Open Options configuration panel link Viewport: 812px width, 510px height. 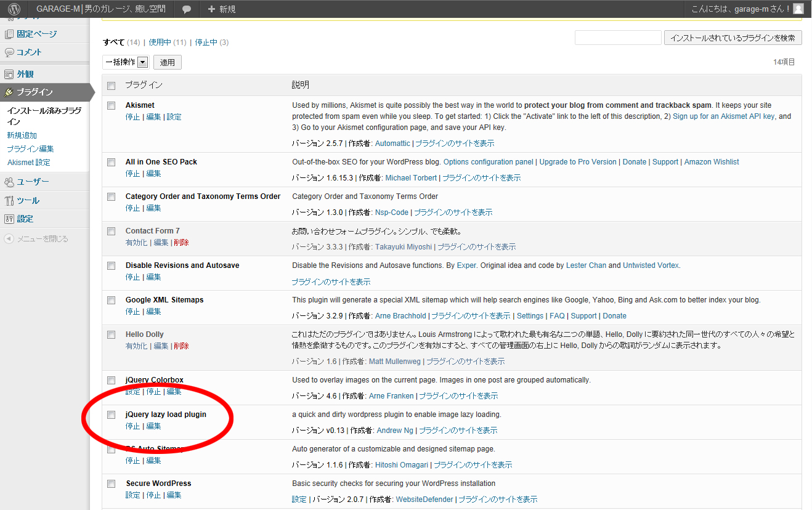(489, 162)
